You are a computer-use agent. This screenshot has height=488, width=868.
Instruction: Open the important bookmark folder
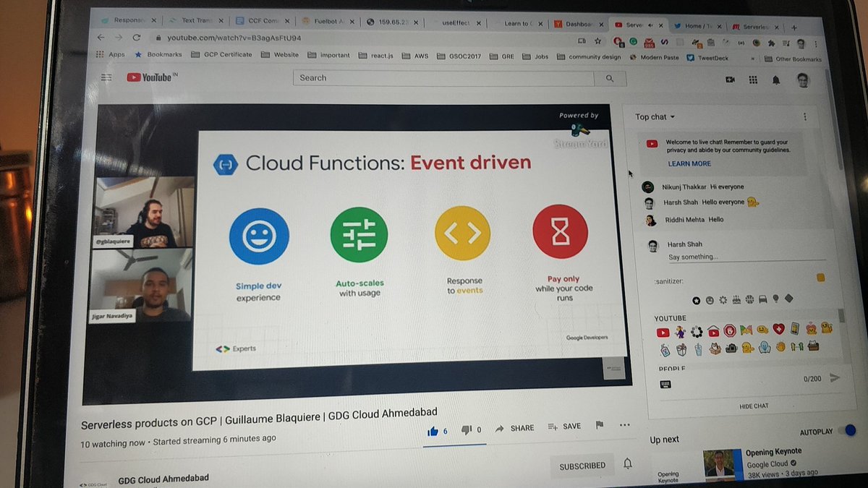pos(328,55)
